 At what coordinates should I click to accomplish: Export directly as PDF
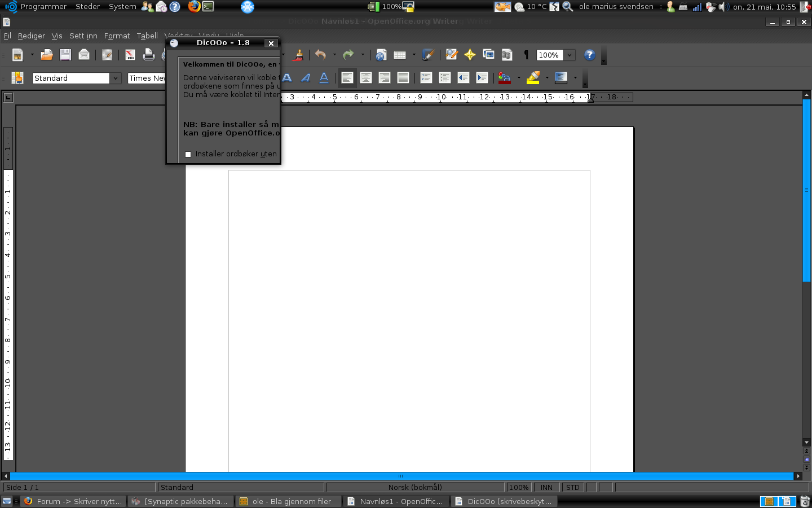tap(130, 55)
